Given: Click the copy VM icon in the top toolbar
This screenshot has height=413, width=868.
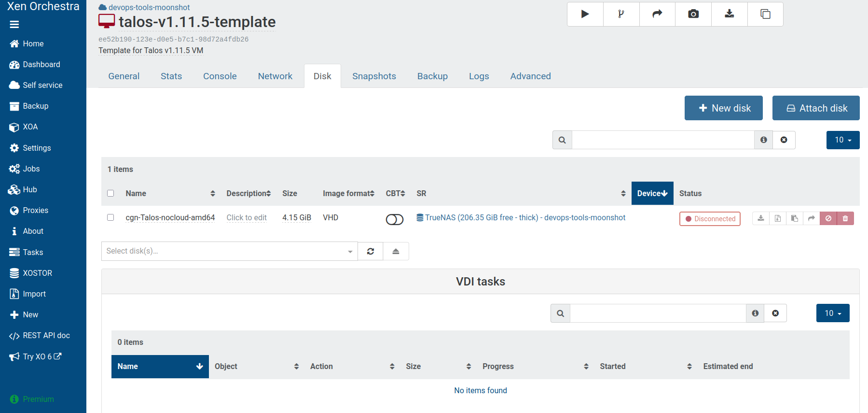Looking at the screenshot, I should tap(765, 14).
